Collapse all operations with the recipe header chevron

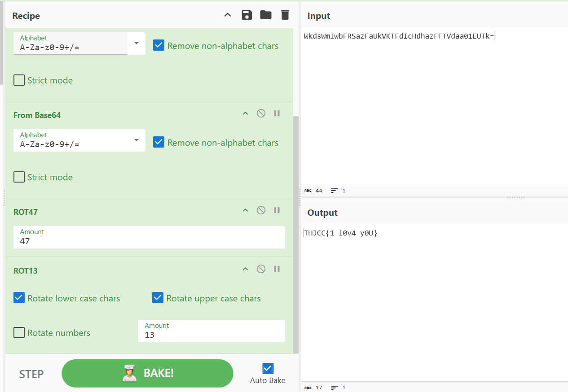click(x=228, y=15)
